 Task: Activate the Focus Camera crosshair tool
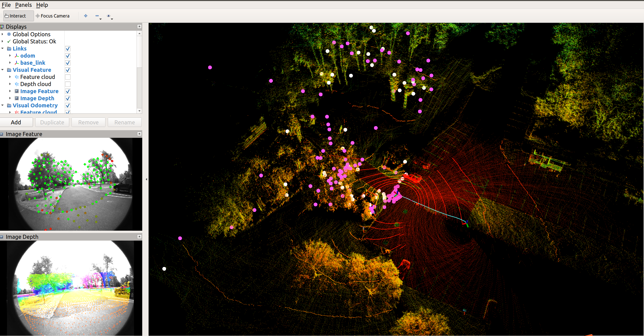click(x=52, y=16)
